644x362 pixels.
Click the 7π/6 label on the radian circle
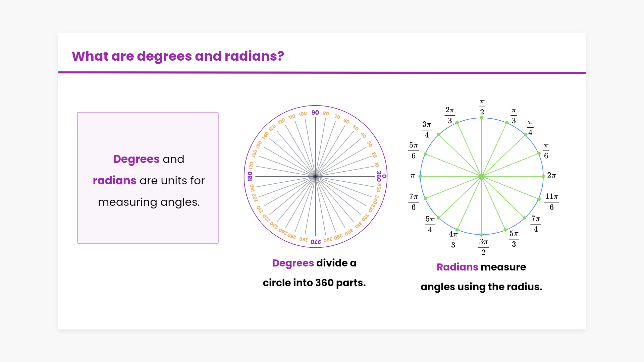pos(413,201)
